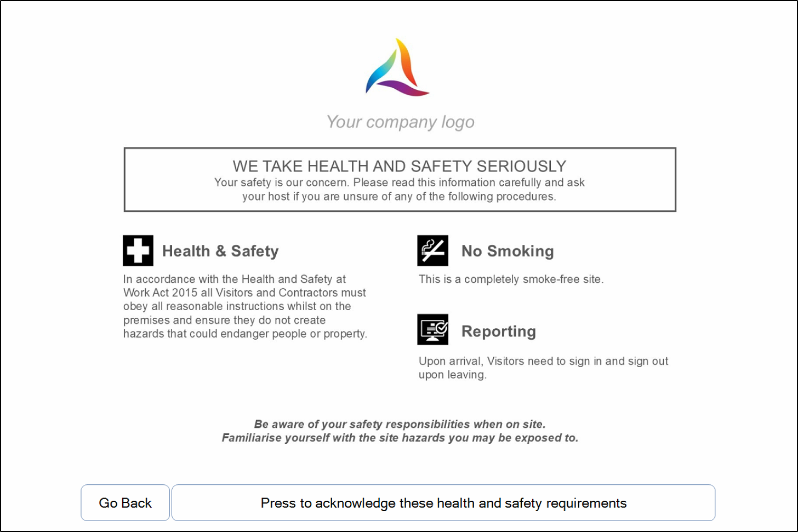Tap the Go Back button
798x532 pixels.
[x=126, y=503]
